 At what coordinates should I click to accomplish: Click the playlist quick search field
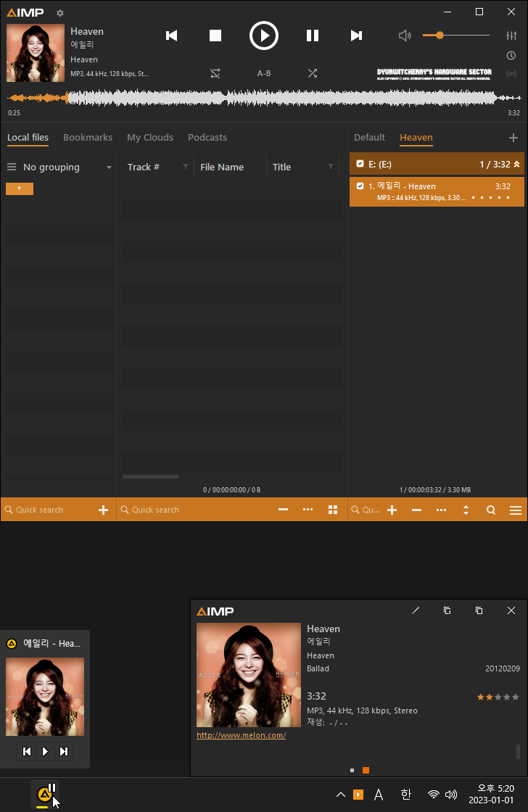[x=366, y=510]
